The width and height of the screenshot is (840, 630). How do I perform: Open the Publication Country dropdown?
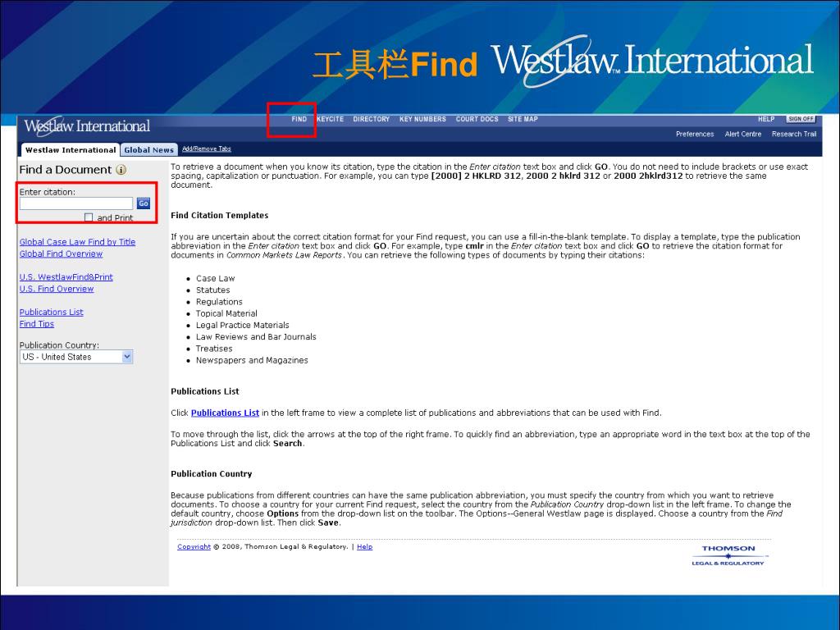tap(76, 357)
